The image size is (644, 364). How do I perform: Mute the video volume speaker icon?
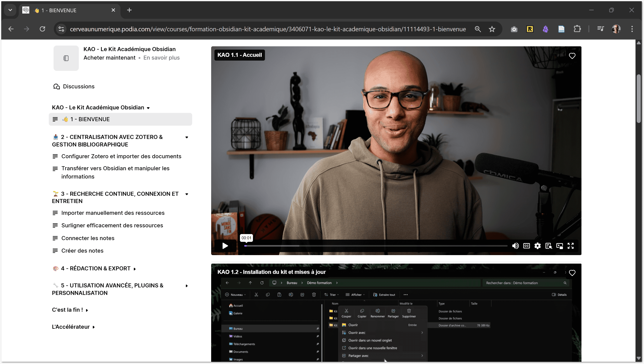coord(515,246)
